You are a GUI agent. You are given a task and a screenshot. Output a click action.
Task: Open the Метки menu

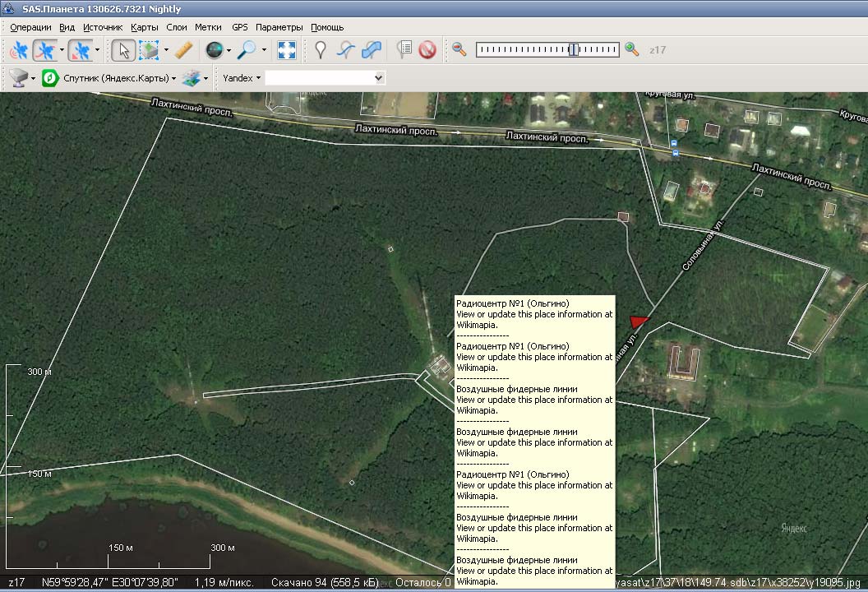click(208, 27)
